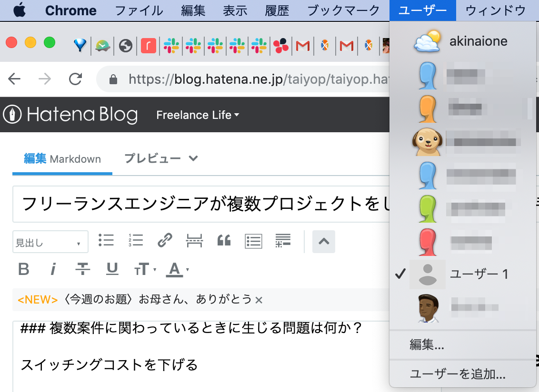The width and height of the screenshot is (539, 392).
Task: Insert a bulleted list
Action: (106, 240)
